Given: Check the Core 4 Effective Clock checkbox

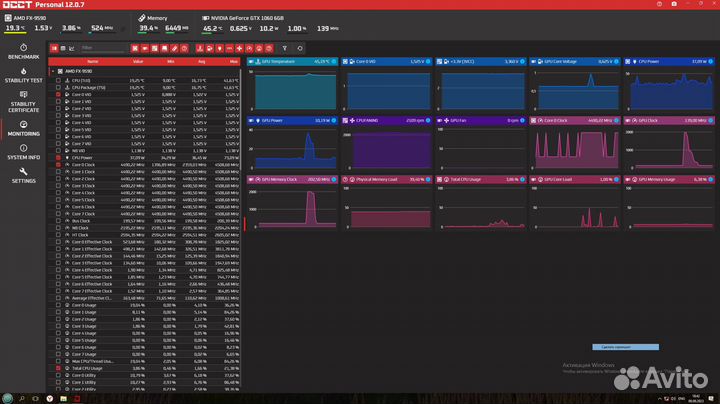Looking at the screenshot, I should pos(58,270).
